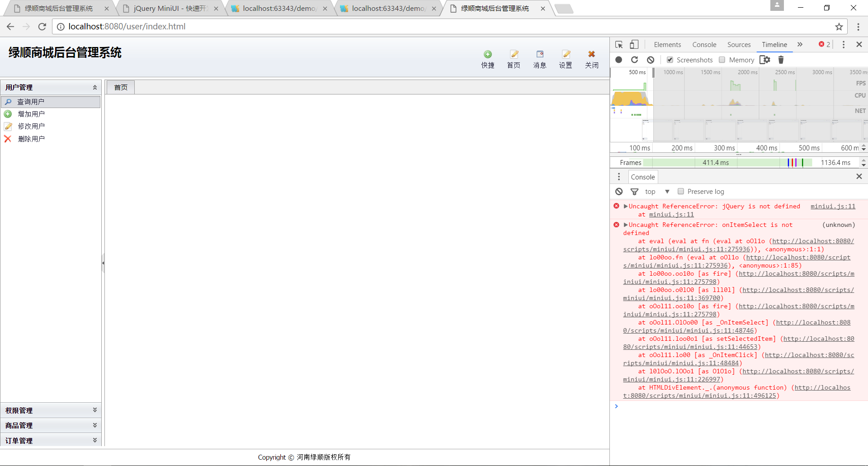The image size is (868, 466).
Task: Switch to the first 绿顺商城后台管理系统 tab
Action: pyautogui.click(x=59, y=9)
